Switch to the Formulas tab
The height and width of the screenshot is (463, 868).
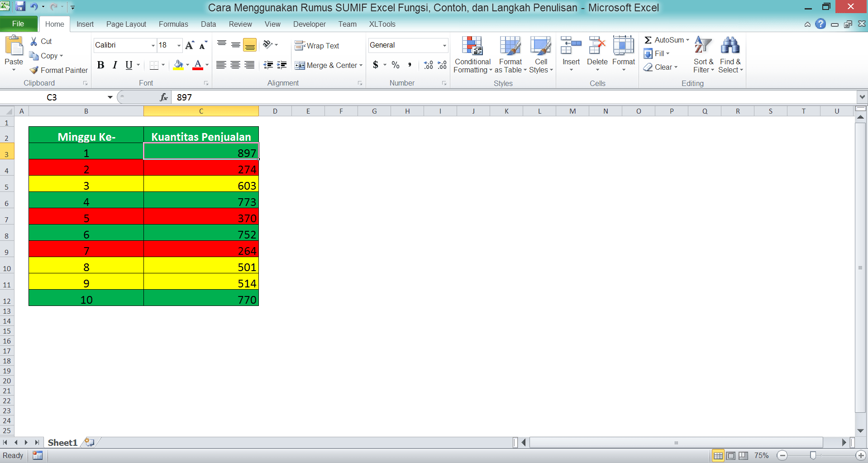tap(173, 24)
